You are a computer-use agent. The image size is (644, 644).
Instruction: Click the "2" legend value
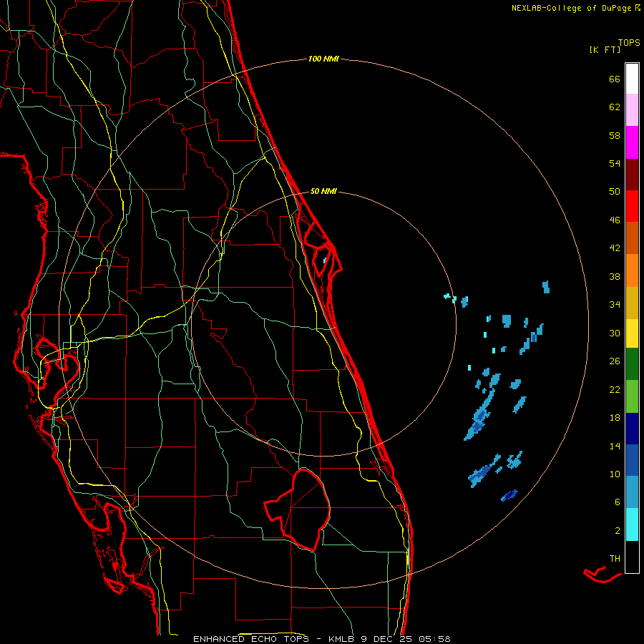pos(618,531)
